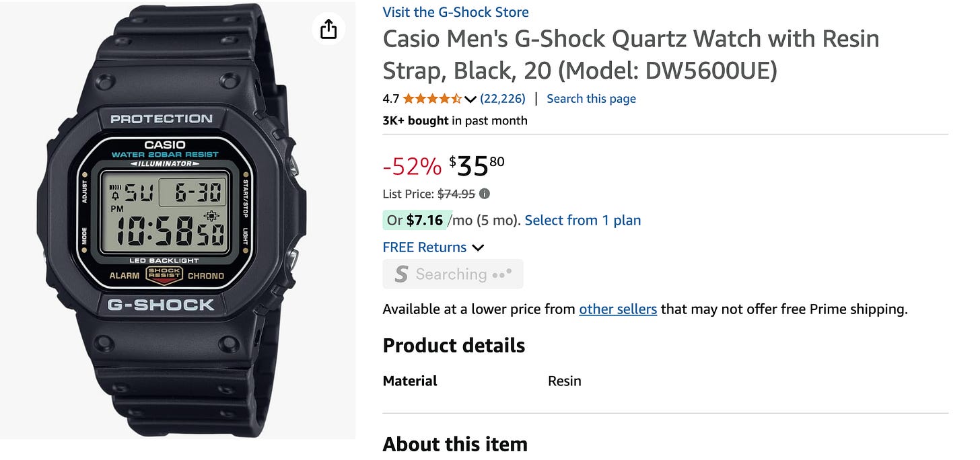
Task: Expand the FREE Returns details
Action: click(x=424, y=247)
